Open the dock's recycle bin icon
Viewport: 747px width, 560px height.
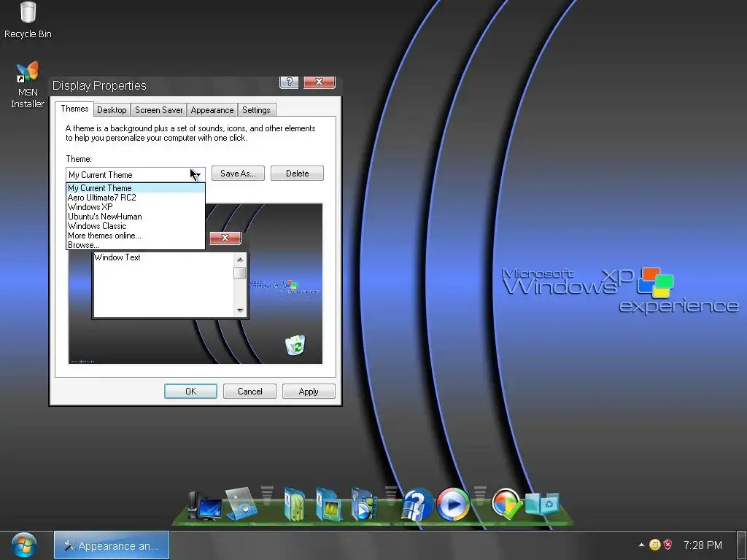click(x=542, y=504)
